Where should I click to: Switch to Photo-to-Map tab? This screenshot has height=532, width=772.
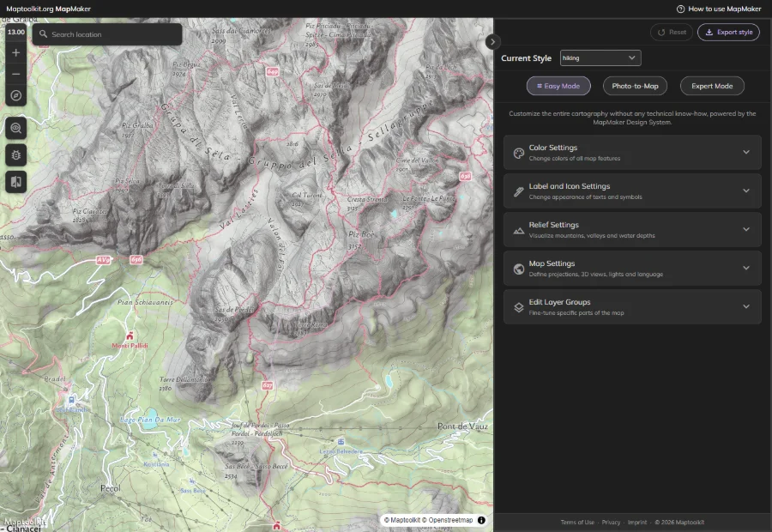635,86
